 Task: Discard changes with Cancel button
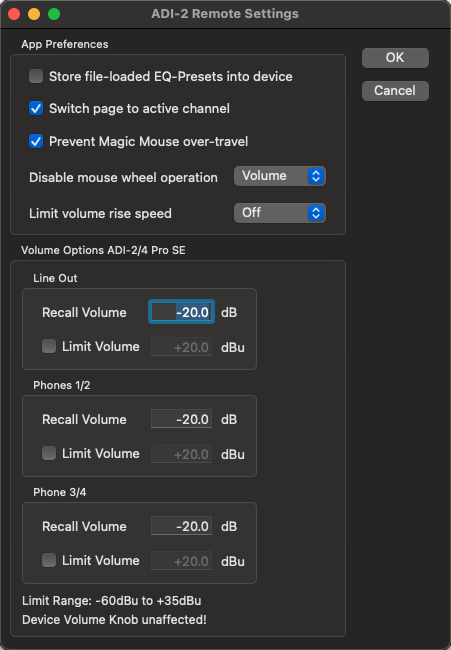pos(395,91)
